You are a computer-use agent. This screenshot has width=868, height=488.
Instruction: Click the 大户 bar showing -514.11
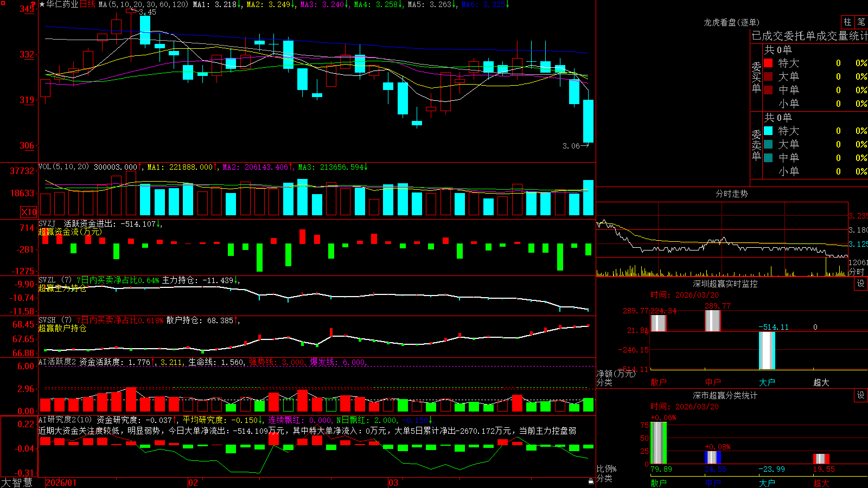pyautogui.click(x=767, y=350)
